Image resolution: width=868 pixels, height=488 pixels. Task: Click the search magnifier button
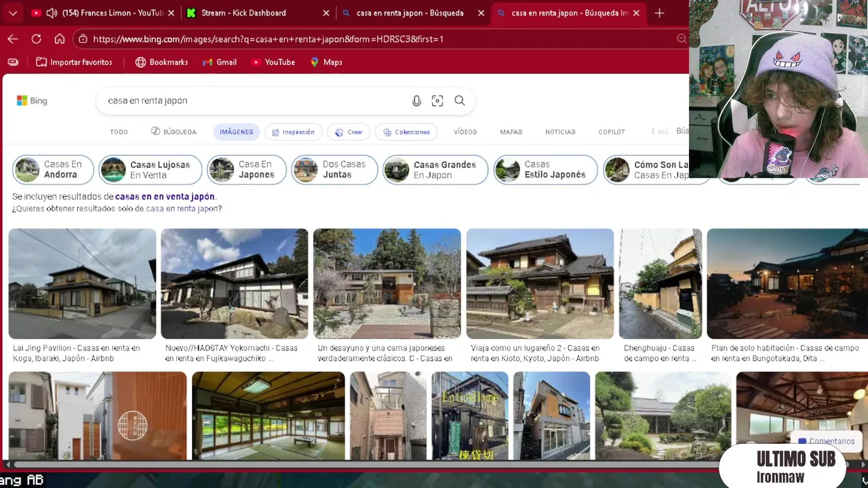tap(460, 100)
